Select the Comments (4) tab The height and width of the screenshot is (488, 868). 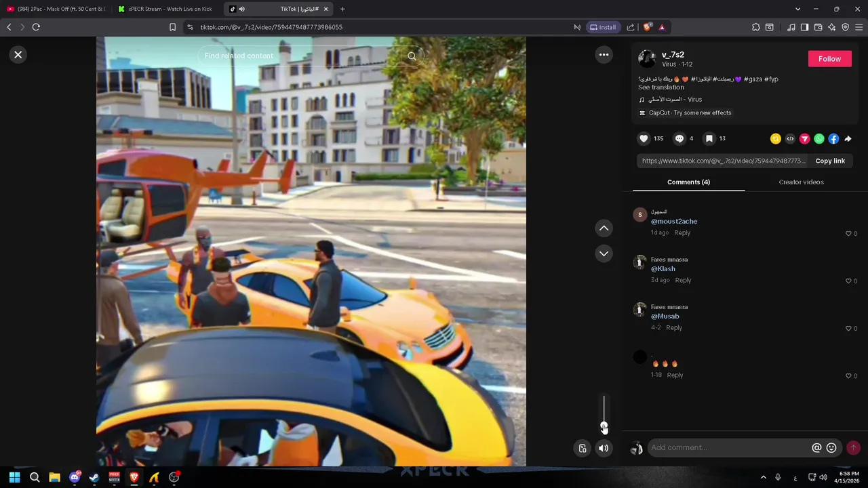point(688,182)
